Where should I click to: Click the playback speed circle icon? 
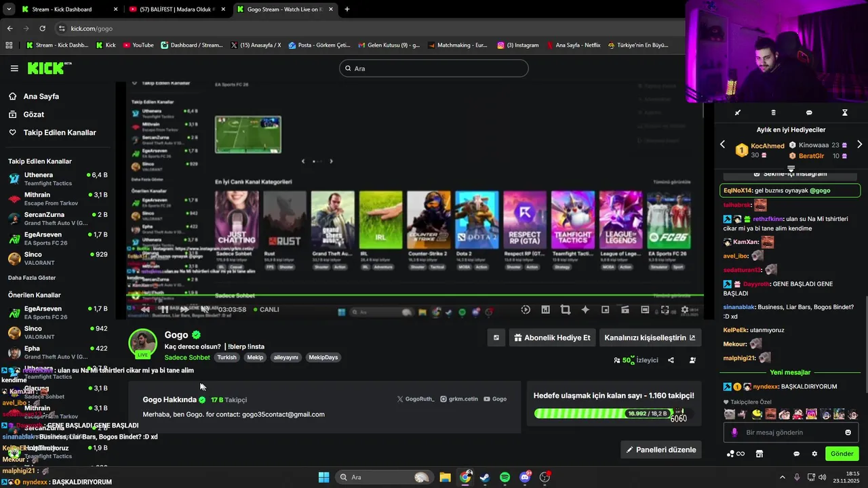pyautogui.click(x=526, y=310)
